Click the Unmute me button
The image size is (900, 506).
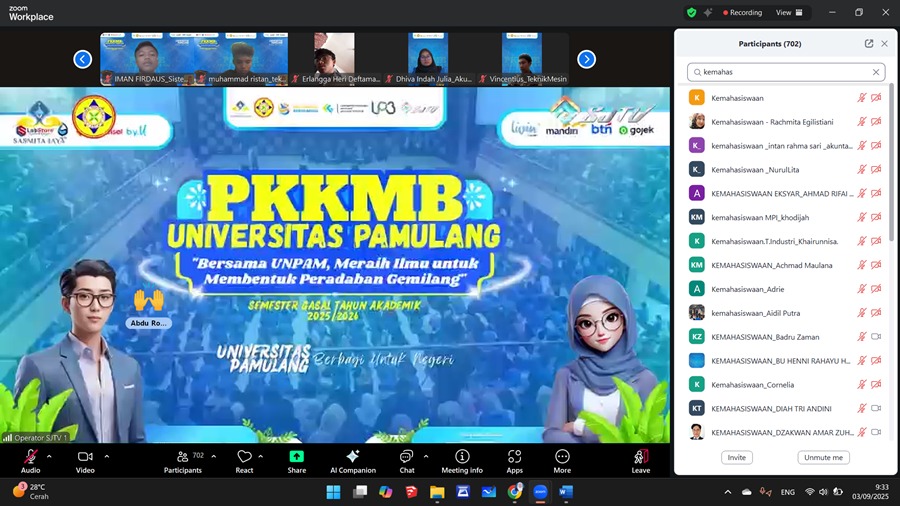[x=823, y=457]
